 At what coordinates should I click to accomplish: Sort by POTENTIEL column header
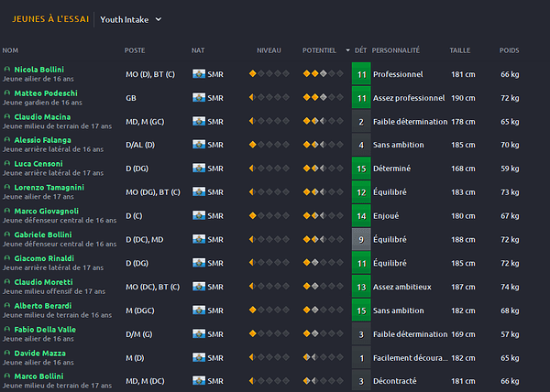(x=319, y=50)
